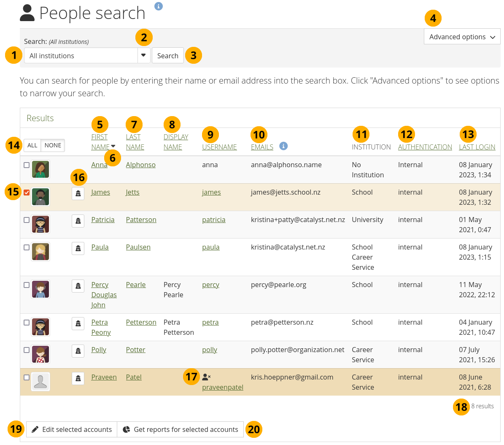The width and height of the screenshot is (504, 445).
Task: Uncheck the checkbox for James Jetts
Action: click(27, 193)
